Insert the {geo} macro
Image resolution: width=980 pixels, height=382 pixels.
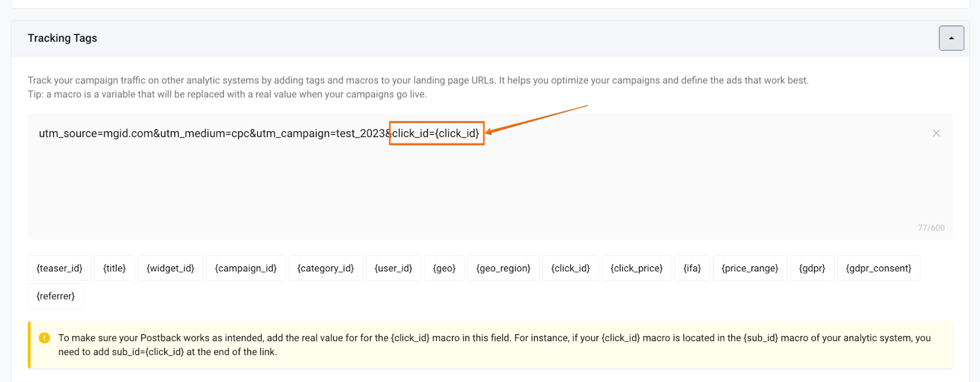[444, 268]
